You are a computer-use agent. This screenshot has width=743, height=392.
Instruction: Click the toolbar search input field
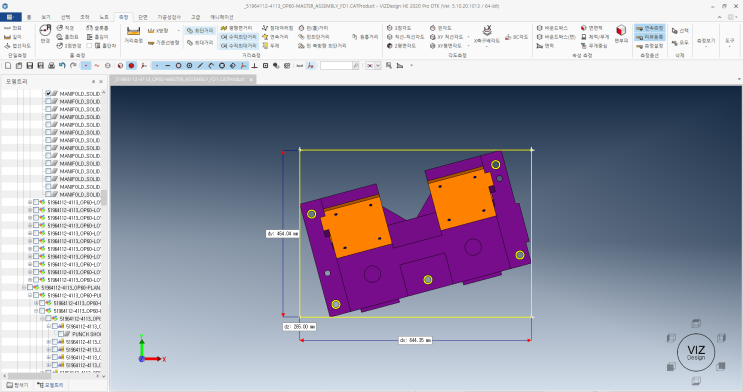pos(336,65)
